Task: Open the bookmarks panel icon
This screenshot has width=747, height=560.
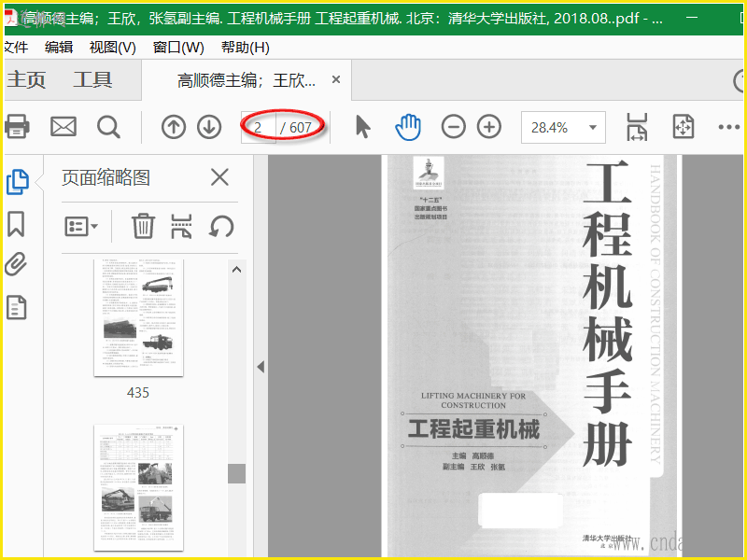Action: coord(16,224)
